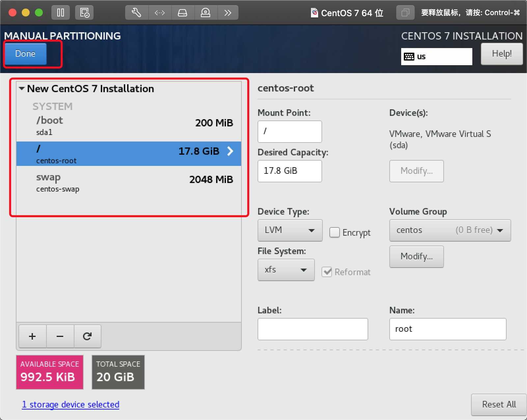The height and width of the screenshot is (420, 527).
Task: Click Modify under Device(s)
Action: [417, 171]
